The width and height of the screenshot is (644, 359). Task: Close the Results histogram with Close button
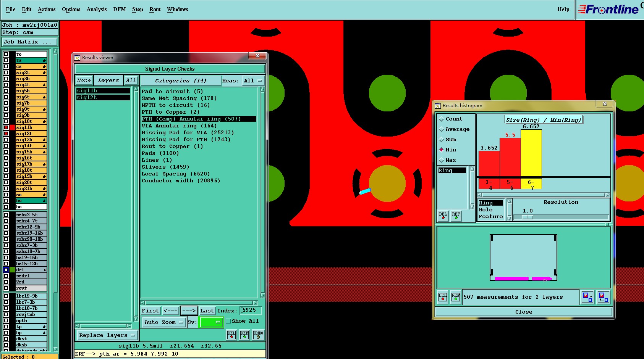523,312
